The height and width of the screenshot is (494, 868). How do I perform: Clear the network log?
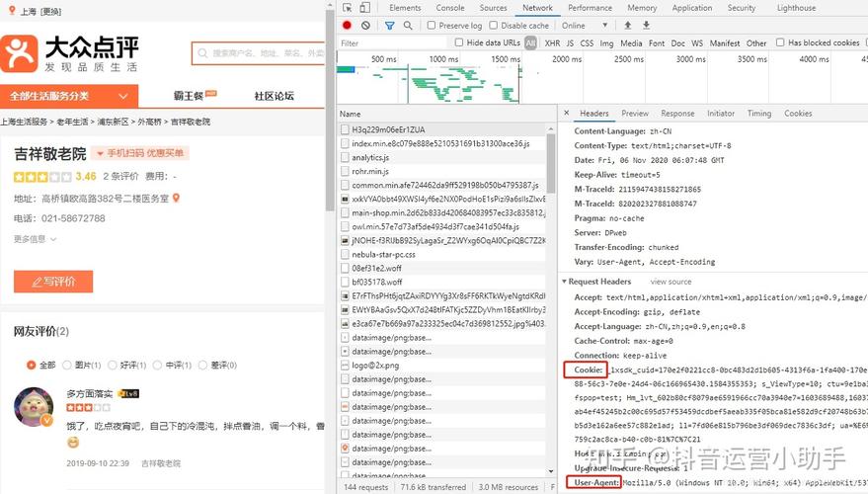365,26
